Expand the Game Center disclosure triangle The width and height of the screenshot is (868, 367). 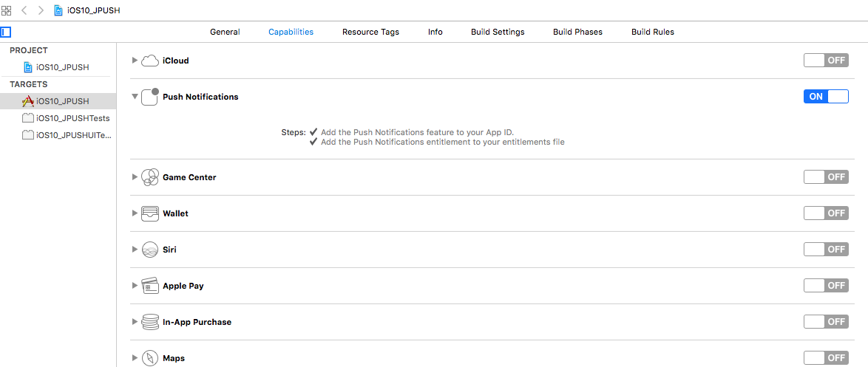pos(135,177)
